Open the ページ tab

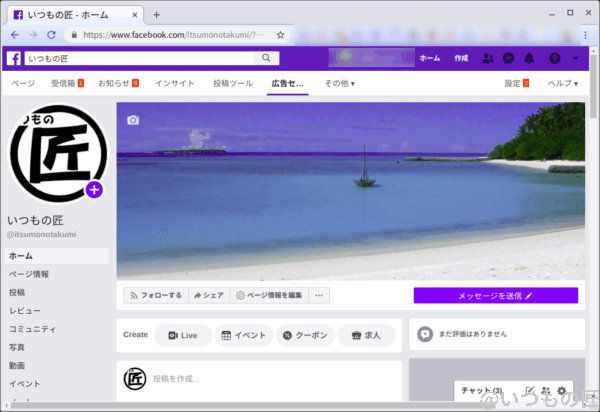coord(23,83)
